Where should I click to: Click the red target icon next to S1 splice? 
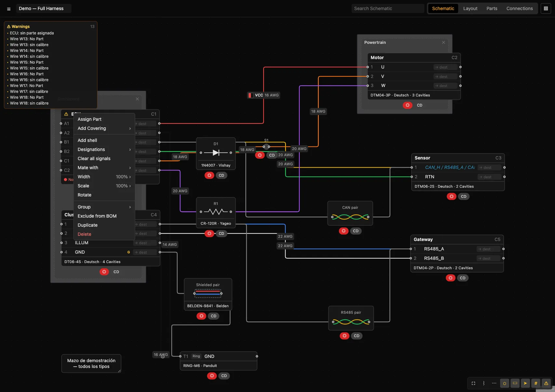pos(260,155)
